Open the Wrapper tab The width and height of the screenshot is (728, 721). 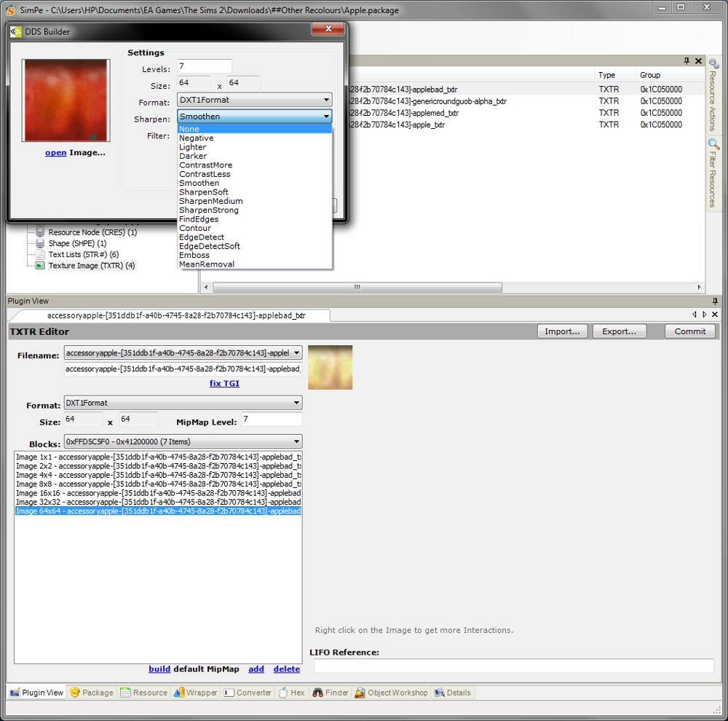pyautogui.click(x=195, y=693)
